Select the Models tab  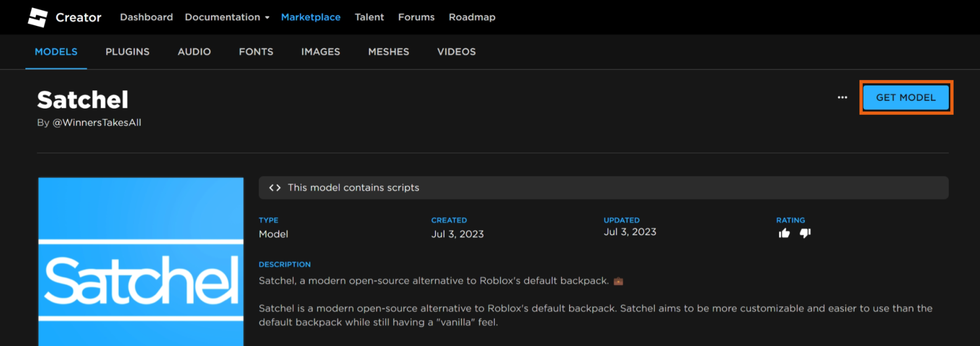56,52
